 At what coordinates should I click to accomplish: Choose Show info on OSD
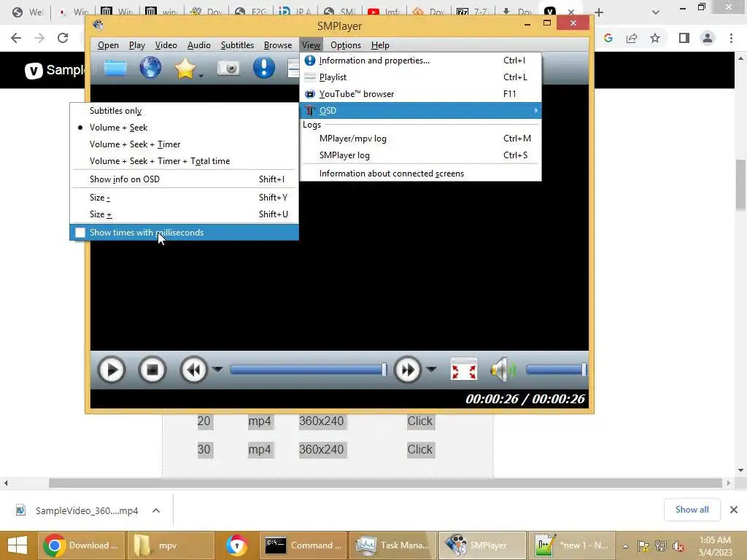click(x=185, y=179)
